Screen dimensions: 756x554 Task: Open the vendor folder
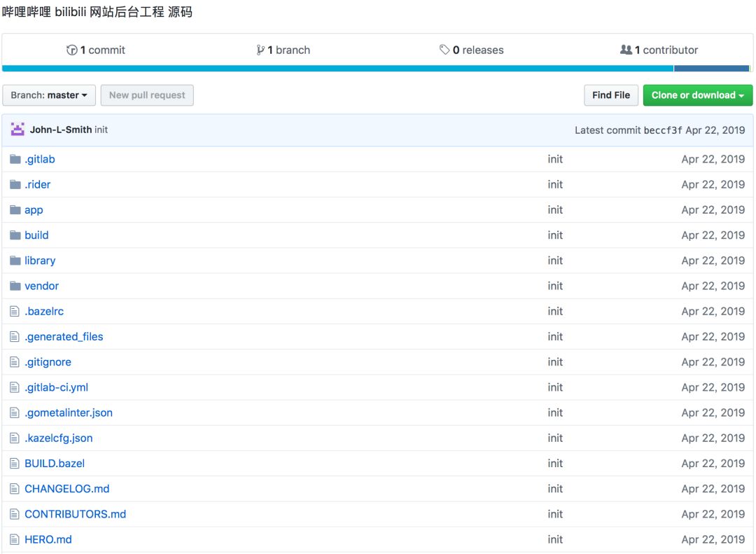tap(41, 286)
